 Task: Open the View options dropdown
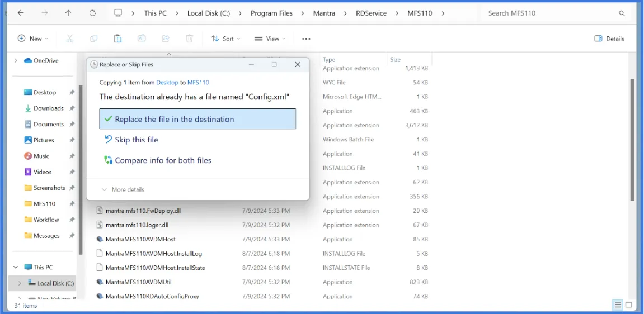point(270,39)
